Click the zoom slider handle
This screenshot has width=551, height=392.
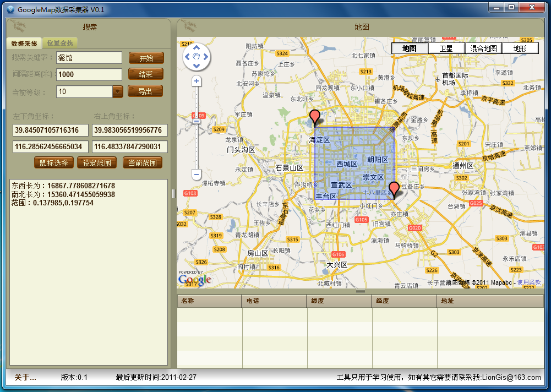pyautogui.click(x=197, y=121)
